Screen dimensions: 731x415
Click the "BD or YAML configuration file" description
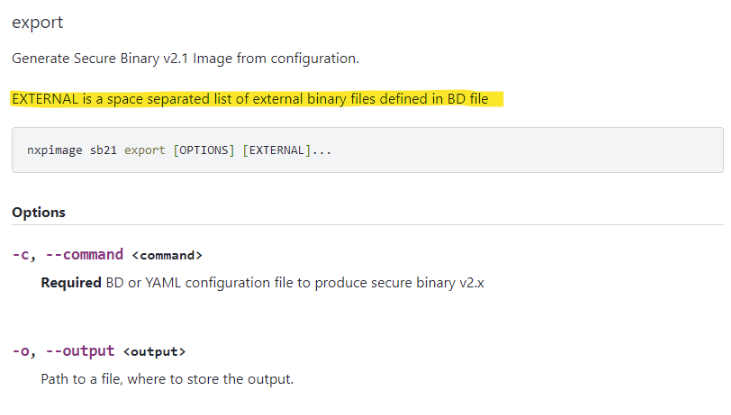[x=200, y=283]
